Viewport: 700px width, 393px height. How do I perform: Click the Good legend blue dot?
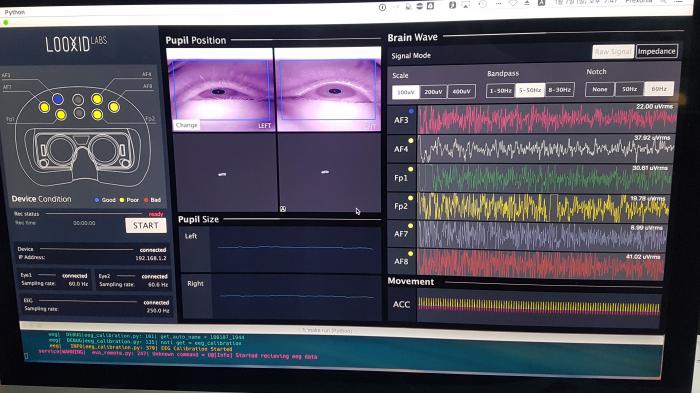pyautogui.click(x=97, y=200)
